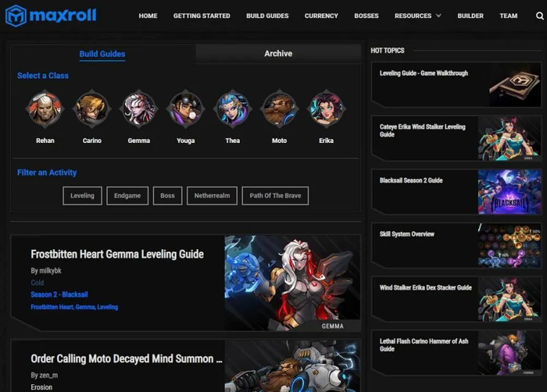Switch to the Archive tab

click(x=278, y=53)
